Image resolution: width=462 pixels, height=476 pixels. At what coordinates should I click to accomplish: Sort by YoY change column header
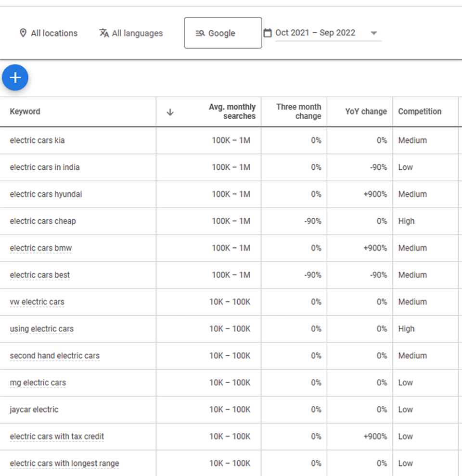(x=366, y=112)
